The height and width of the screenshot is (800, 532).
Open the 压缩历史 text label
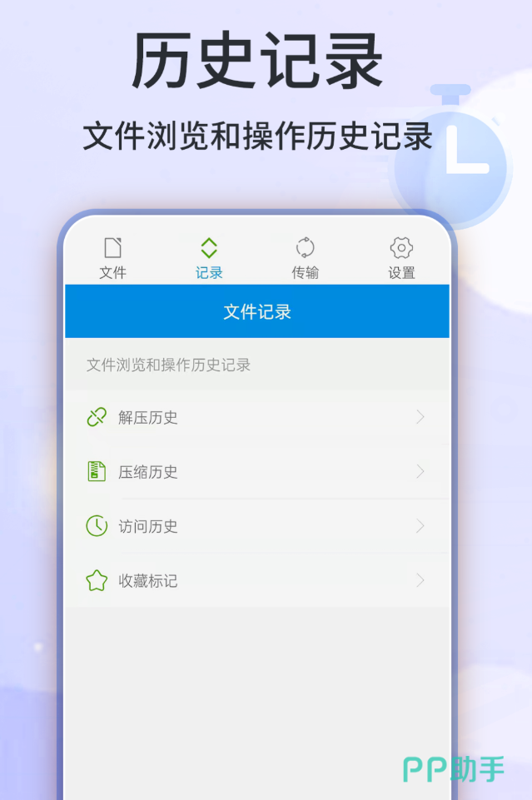point(148,472)
